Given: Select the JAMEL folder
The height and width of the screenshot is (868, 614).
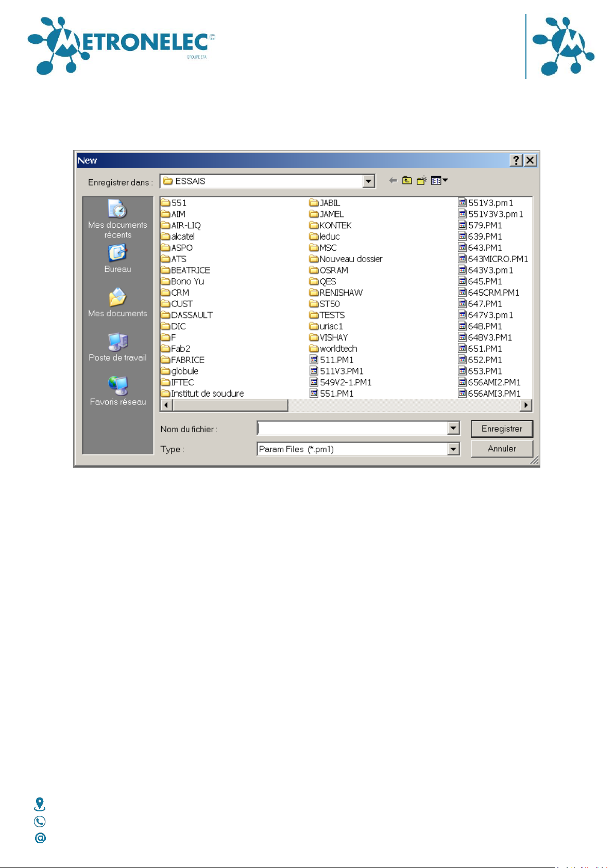Looking at the screenshot, I should (x=327, y=214).
